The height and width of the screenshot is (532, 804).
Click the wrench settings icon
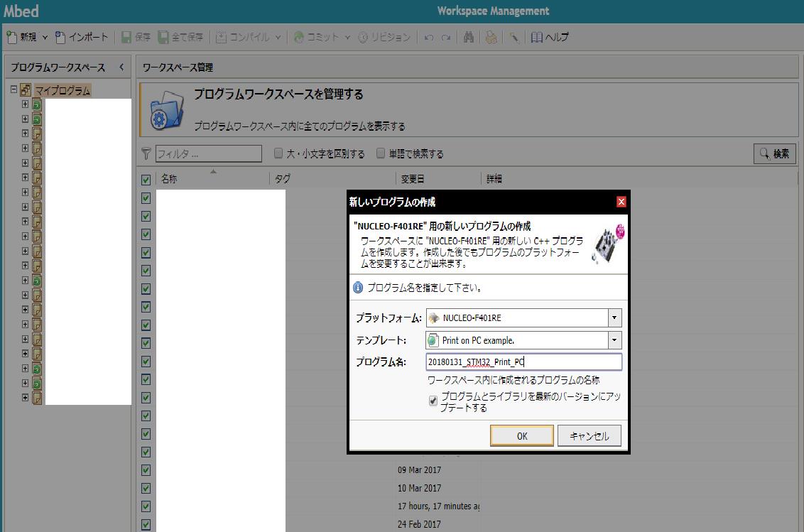coord(514,37)
